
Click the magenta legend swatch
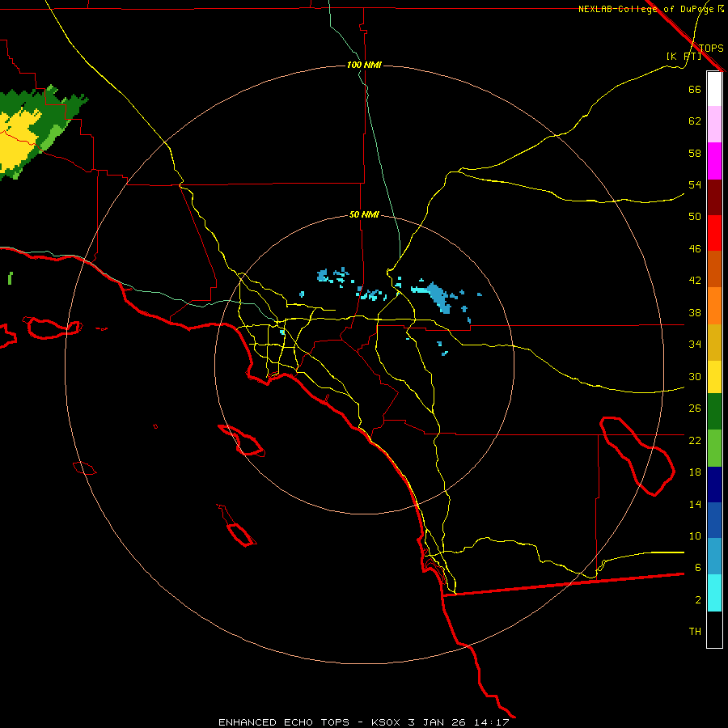pos(714,161)
